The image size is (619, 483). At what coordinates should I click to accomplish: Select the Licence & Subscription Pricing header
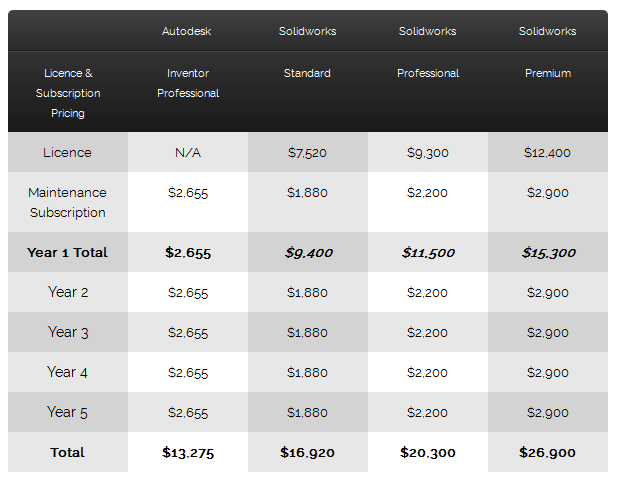click(x=68, y=93)
